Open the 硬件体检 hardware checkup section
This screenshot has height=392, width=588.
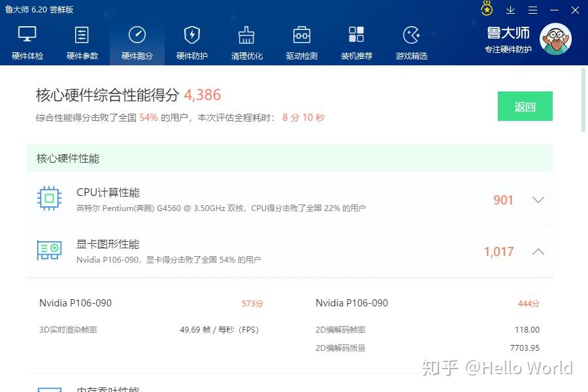[x=27, y=42]
